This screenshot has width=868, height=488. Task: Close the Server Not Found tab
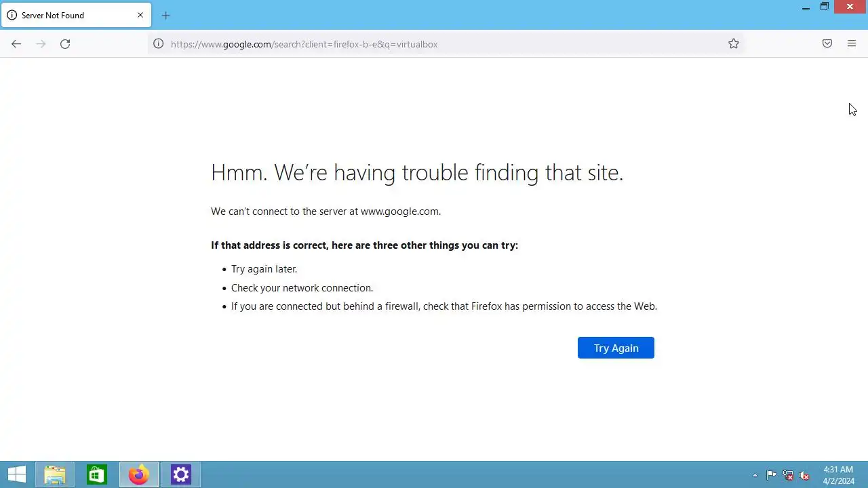coord(140,15)
